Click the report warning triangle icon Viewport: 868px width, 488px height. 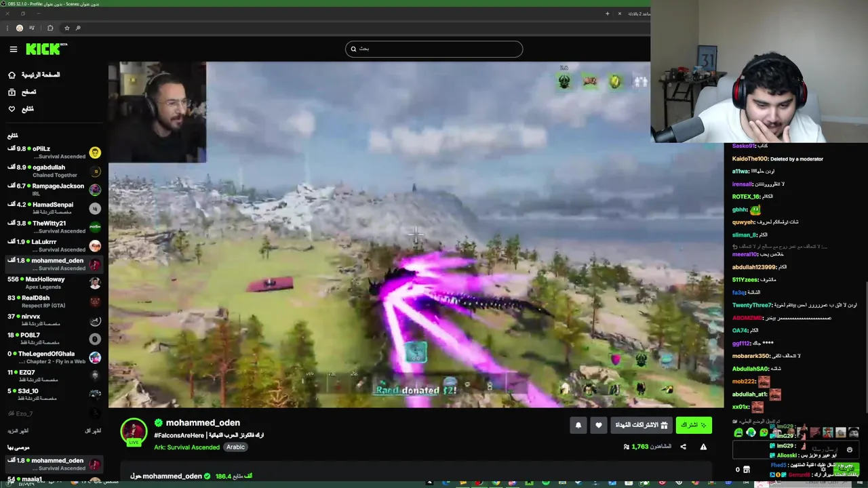coord(703,447)
